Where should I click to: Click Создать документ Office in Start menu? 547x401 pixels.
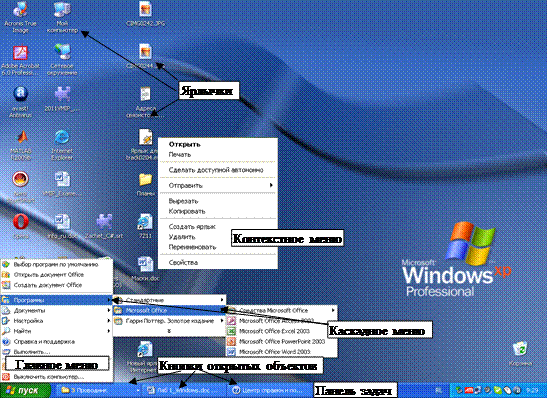(x=57, y=285)
